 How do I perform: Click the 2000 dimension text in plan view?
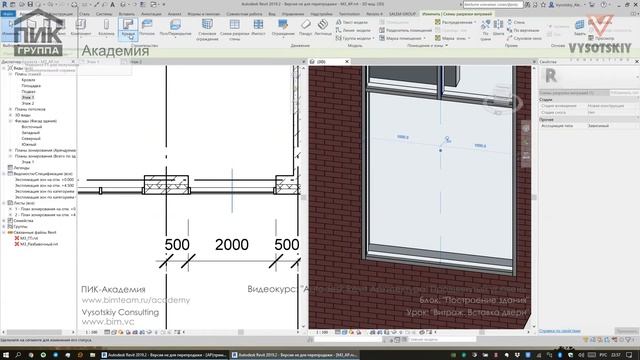tap(232, 245)
